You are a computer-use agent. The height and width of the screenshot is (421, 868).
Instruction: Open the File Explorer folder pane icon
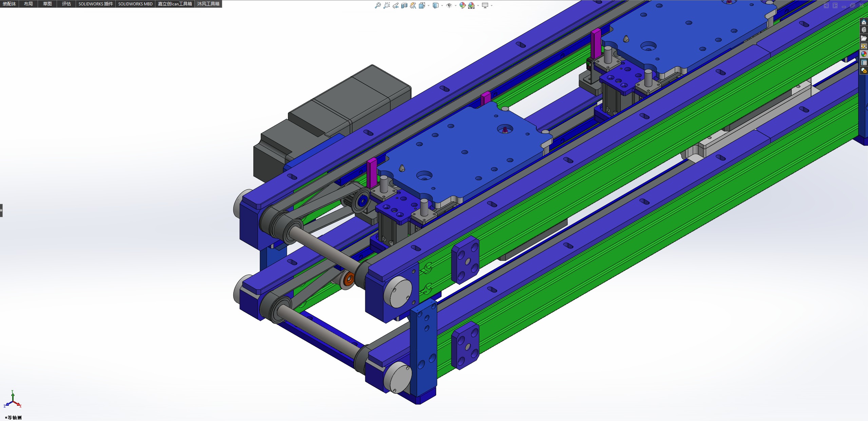tap(864, 38)
